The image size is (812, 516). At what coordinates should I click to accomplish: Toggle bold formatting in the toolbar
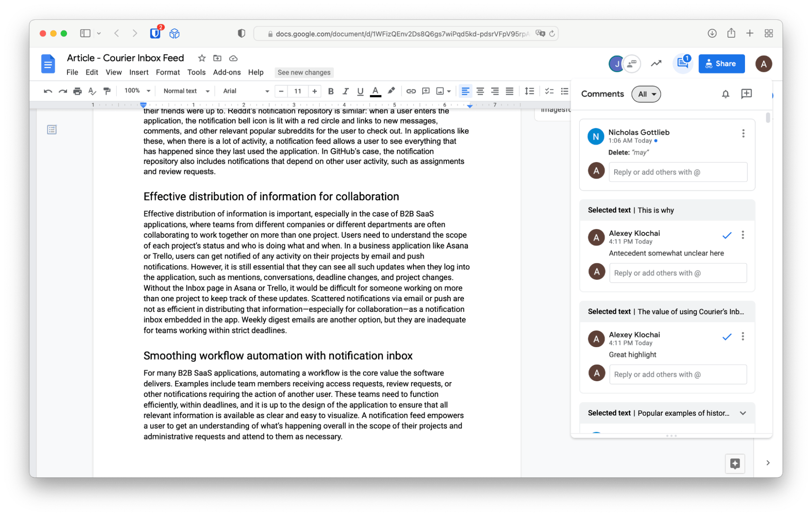coord(330,91)
